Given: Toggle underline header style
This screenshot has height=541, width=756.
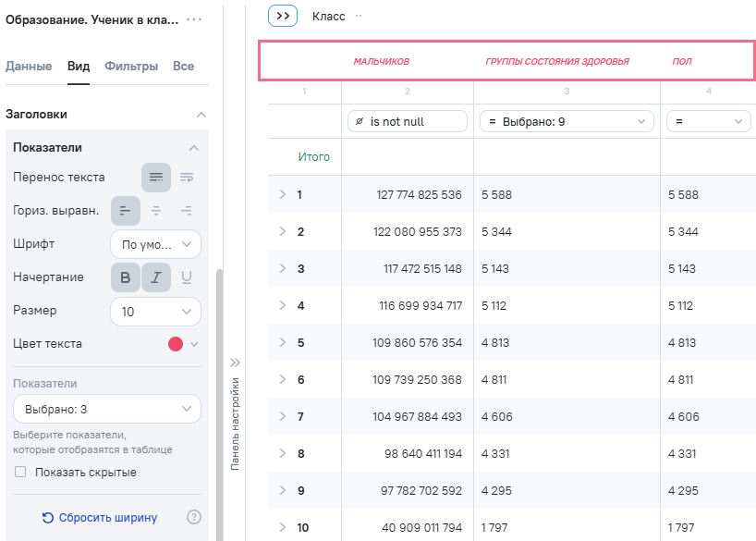Looking at the screenshot, I should coord(187,277).
